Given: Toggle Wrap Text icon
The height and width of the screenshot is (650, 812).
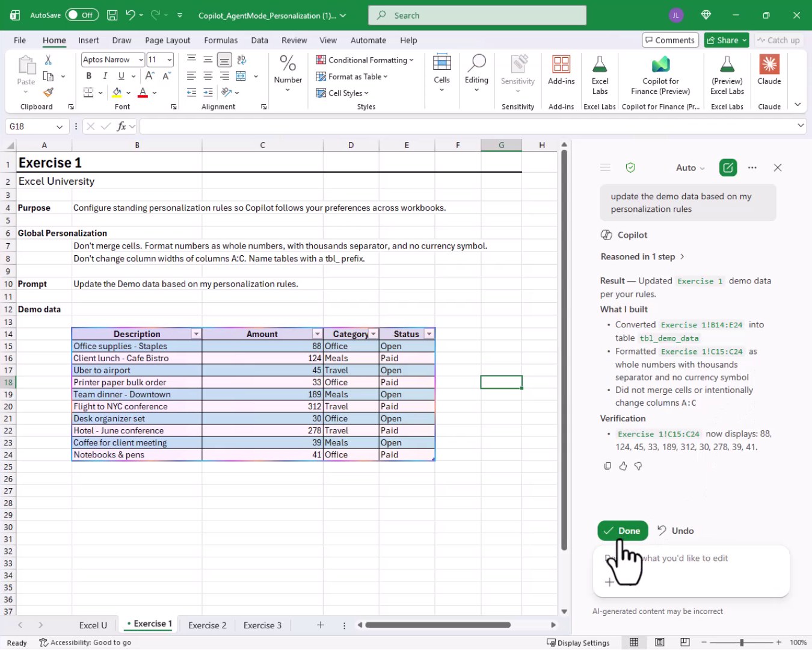Looking at the screenshot, I should (x=242, y=59).
